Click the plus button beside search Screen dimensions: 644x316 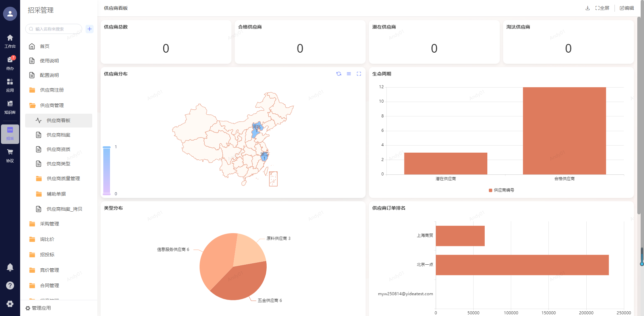coord(90,29)
